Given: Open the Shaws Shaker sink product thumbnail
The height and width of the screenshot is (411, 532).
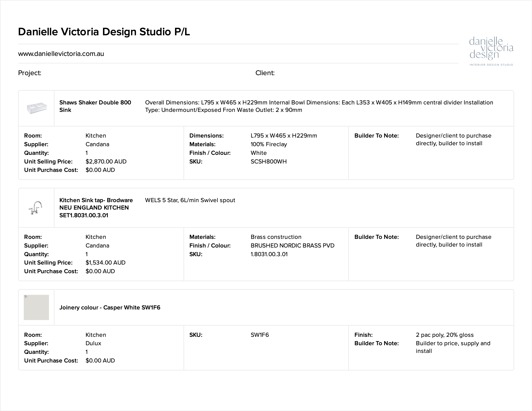Looking at the screenshot, I should pos(36,108).
